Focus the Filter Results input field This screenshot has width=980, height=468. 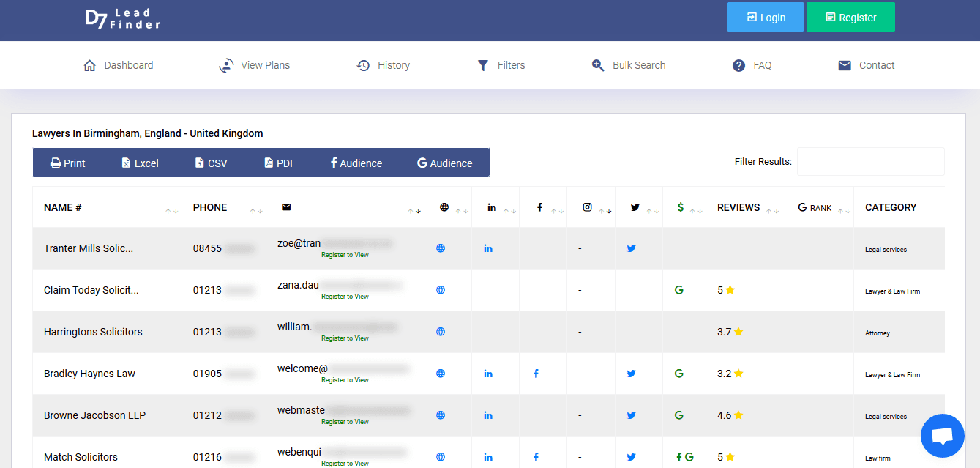(x=870, y=161)
